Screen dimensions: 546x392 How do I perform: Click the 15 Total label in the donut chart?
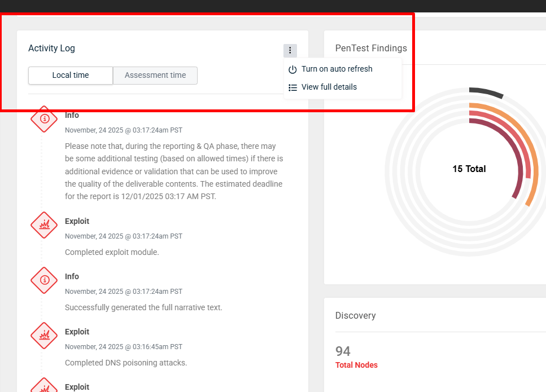[469, 169]
